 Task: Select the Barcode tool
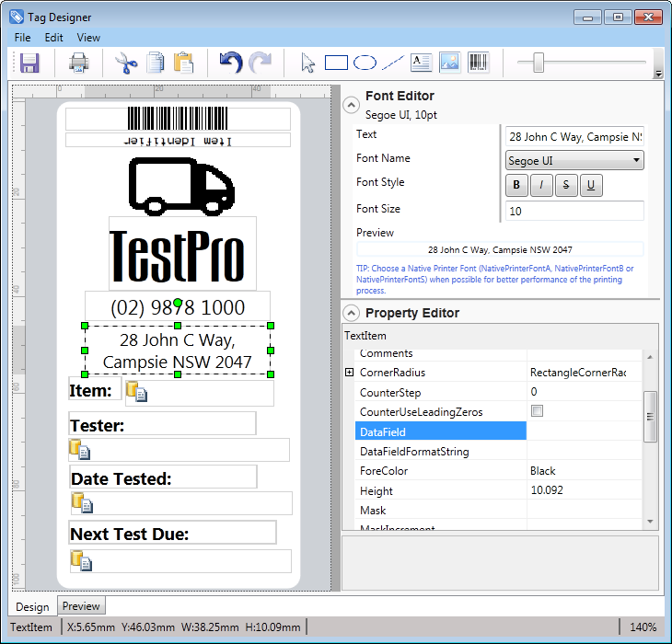pos(479,63)
